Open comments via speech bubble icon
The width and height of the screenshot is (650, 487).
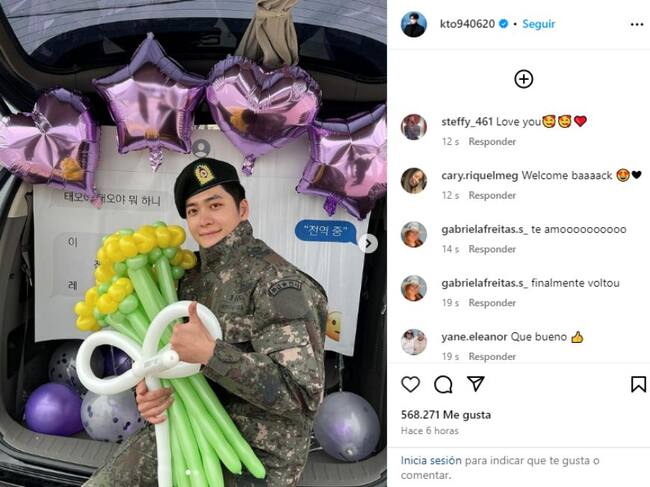click(443, 385)
